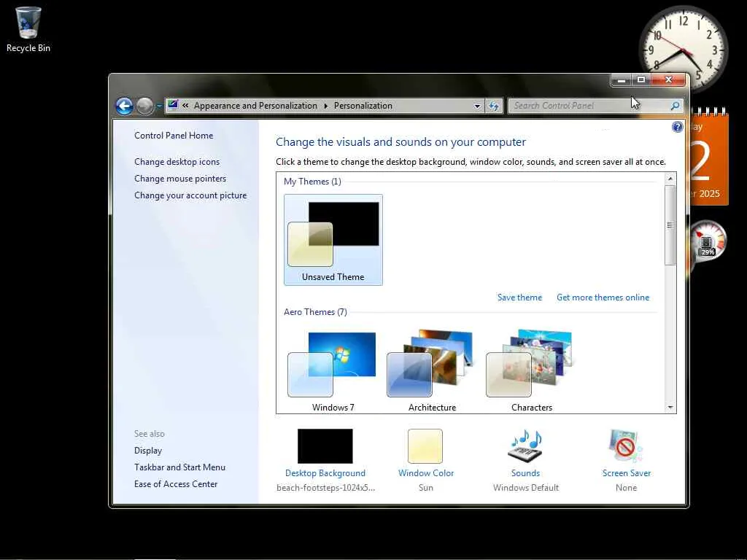
Task: Open recent pages dropdown beside Forward button
Action: (x=159, y=106)
